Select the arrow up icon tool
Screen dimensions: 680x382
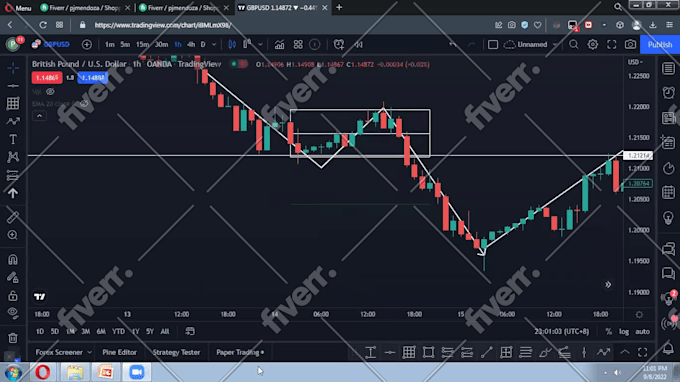pyautogui.click(x=13, y=193)
